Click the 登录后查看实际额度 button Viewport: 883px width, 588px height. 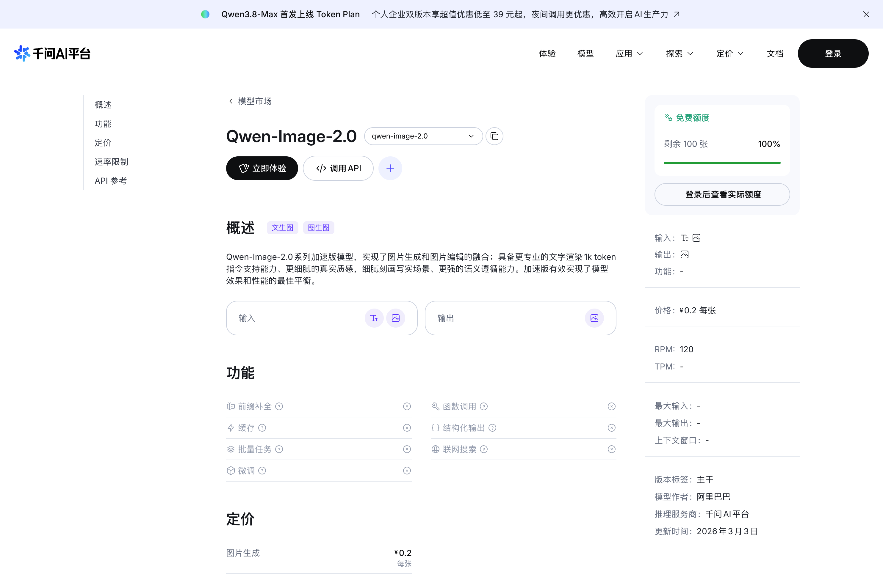(x=722, y=195)
